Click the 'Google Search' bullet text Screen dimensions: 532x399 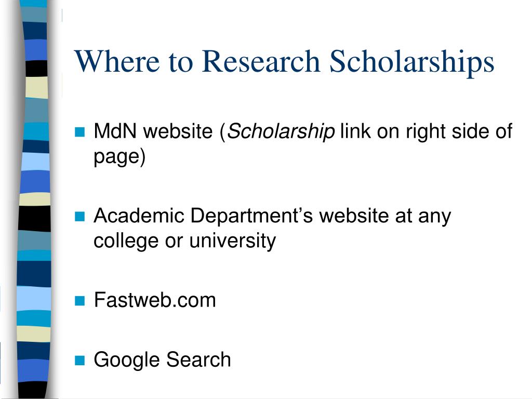point(162,361)
